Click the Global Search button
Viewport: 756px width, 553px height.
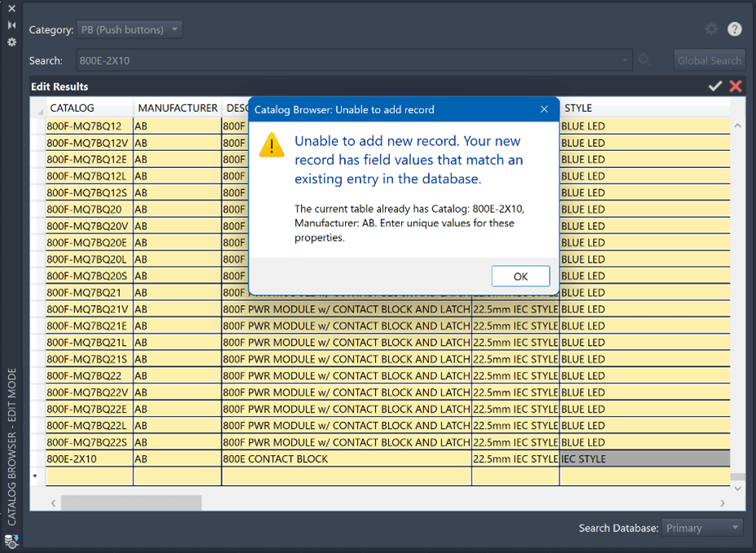tap(710, 60)
